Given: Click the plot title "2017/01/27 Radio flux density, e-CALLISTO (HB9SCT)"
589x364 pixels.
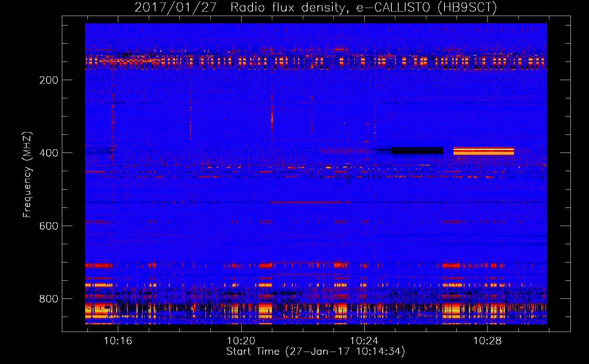Looking at the screenshot, I should tap(316, 7).
